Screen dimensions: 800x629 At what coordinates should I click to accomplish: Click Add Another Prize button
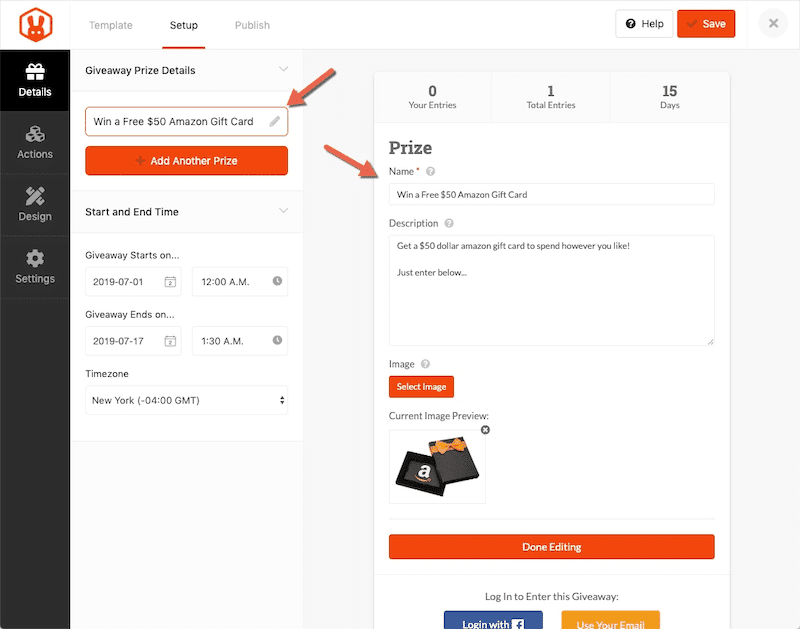click(186, 160)
